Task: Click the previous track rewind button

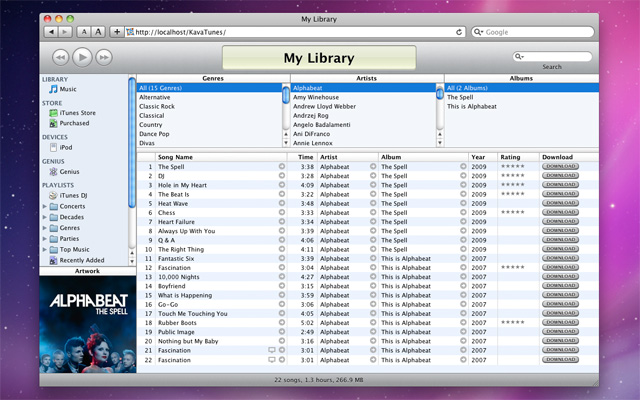Action: coord(60,57)
